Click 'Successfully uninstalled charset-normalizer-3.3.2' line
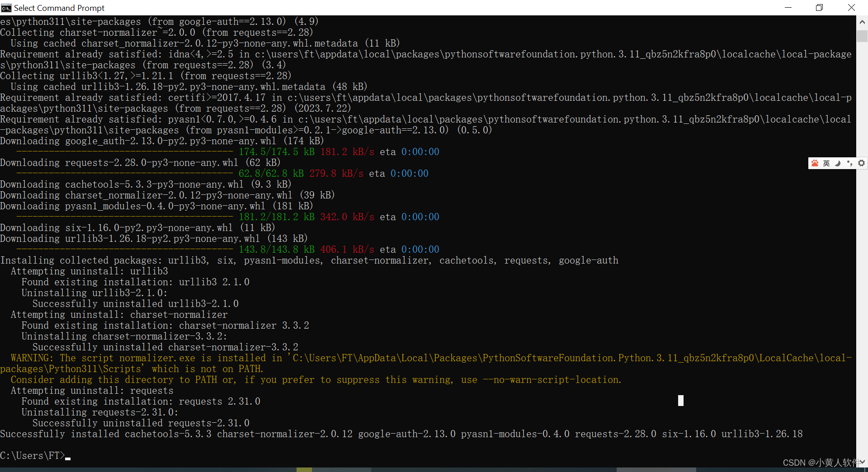The image size is (868, 472). [165, 347]
